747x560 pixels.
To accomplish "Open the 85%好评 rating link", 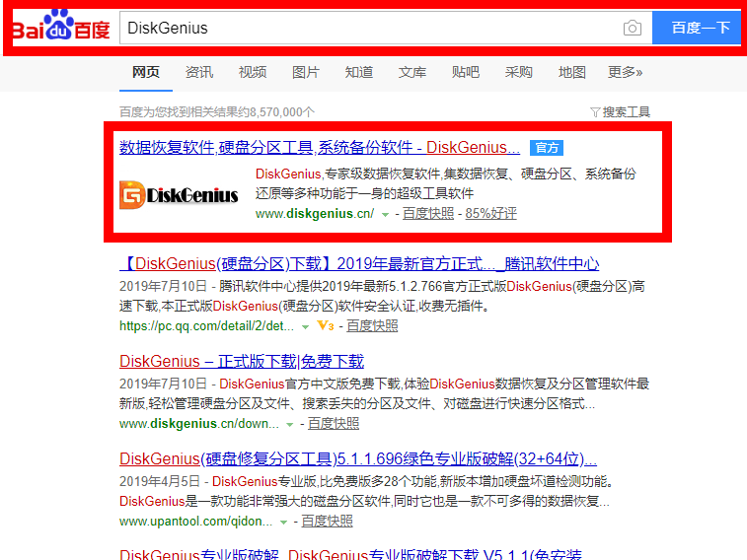I will (490, 214).
